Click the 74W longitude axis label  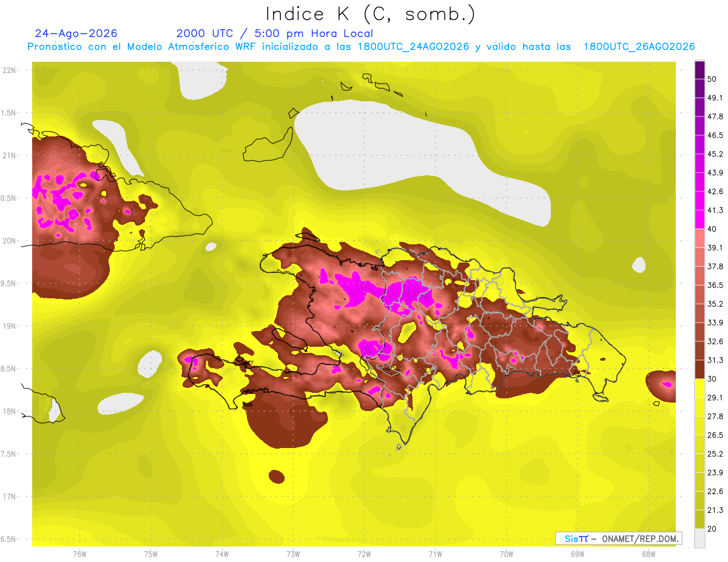[x=222, y=554]
